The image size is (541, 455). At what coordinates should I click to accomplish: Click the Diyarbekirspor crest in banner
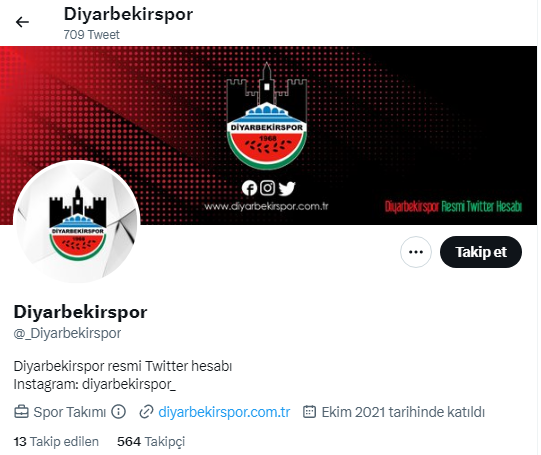point(266,116)
